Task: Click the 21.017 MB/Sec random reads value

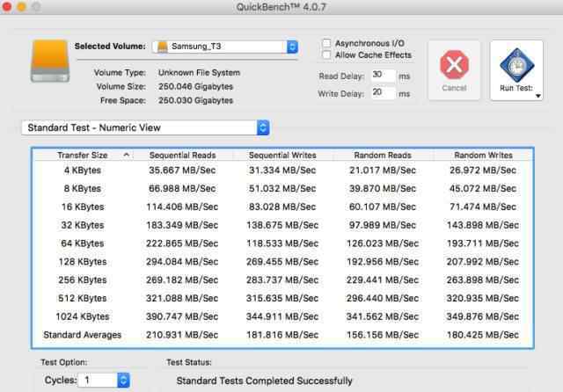Action: point(383,170)
